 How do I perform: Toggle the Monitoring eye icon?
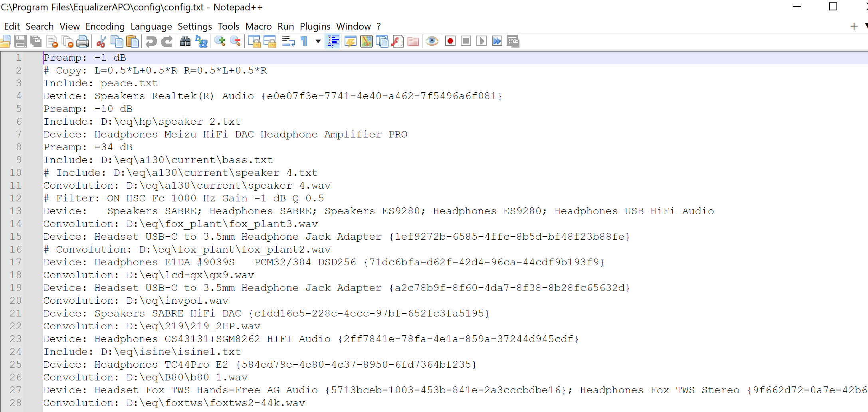click(x=432, y=41)
